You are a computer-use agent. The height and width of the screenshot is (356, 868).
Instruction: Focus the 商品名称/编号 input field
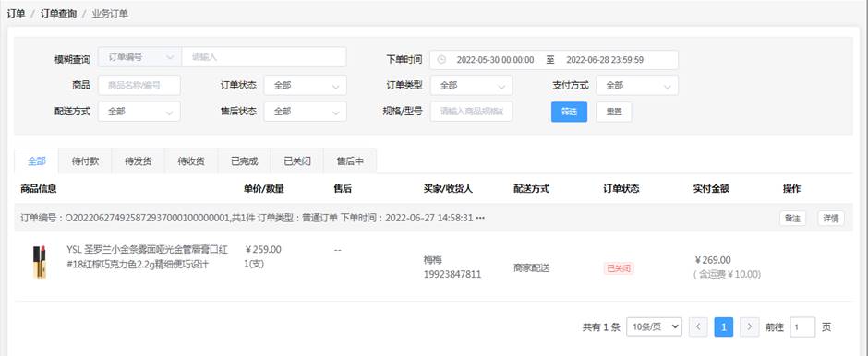[139, 85]
